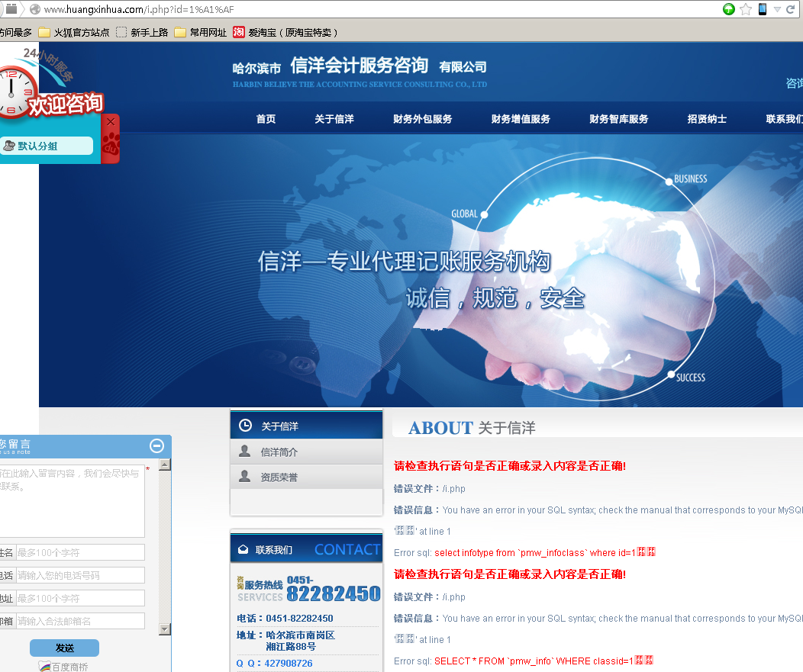Open 财务增值服务 navigation item
Viewport: 803px width, 672px height.
coord(521,119)
